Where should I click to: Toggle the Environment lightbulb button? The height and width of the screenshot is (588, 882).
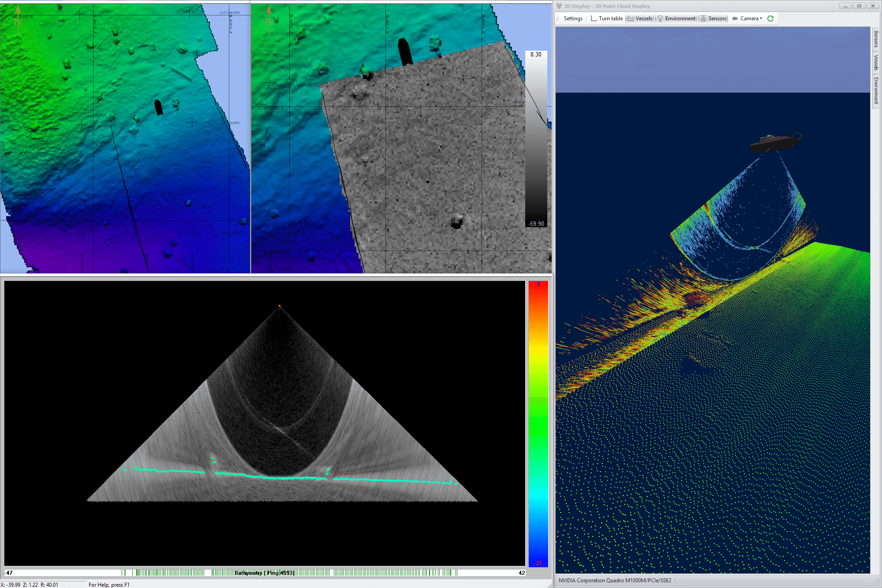[676, 19]
